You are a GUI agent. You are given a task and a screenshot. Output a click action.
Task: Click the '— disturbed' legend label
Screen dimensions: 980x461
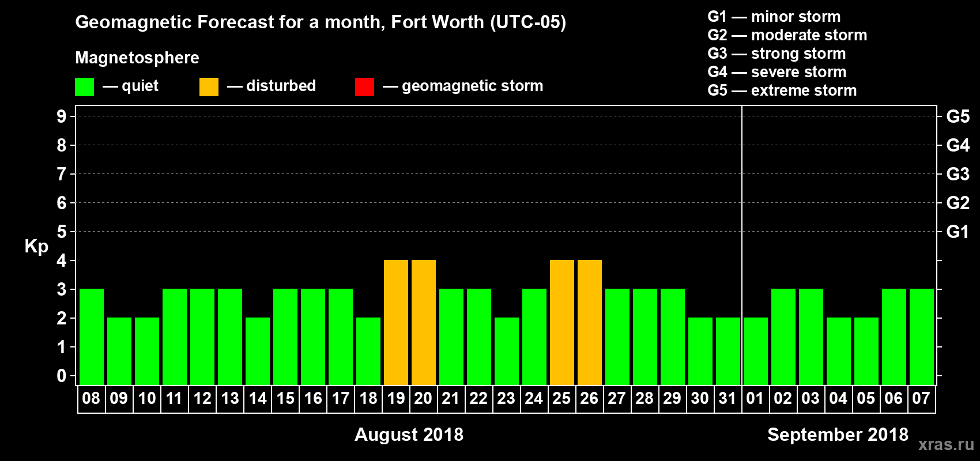tap(272, 86)
